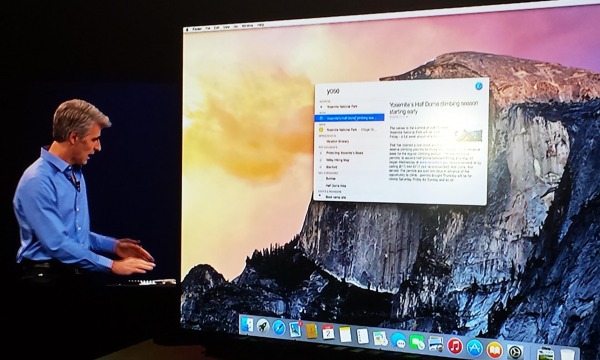Screen dimensions: 600x360
Task: Open Finder from the dock
Action: [247, 325]
